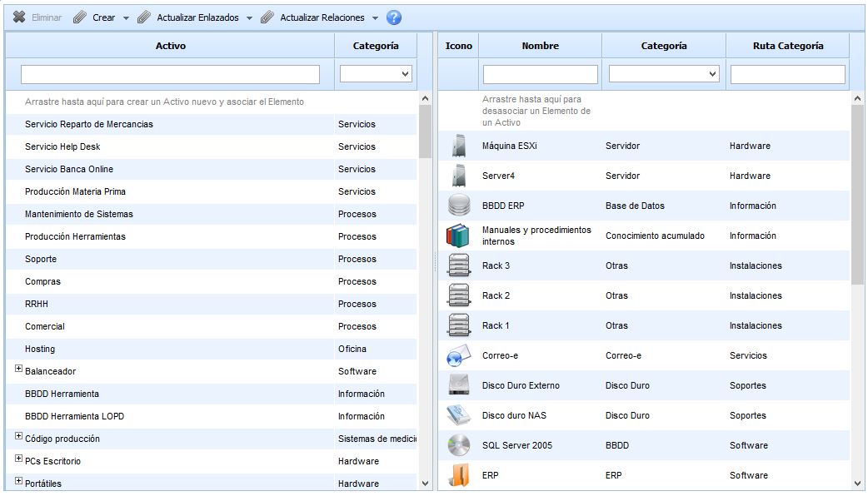
Task: Click the SQL Server 2005 disc icon
Action: click(458, 445)
